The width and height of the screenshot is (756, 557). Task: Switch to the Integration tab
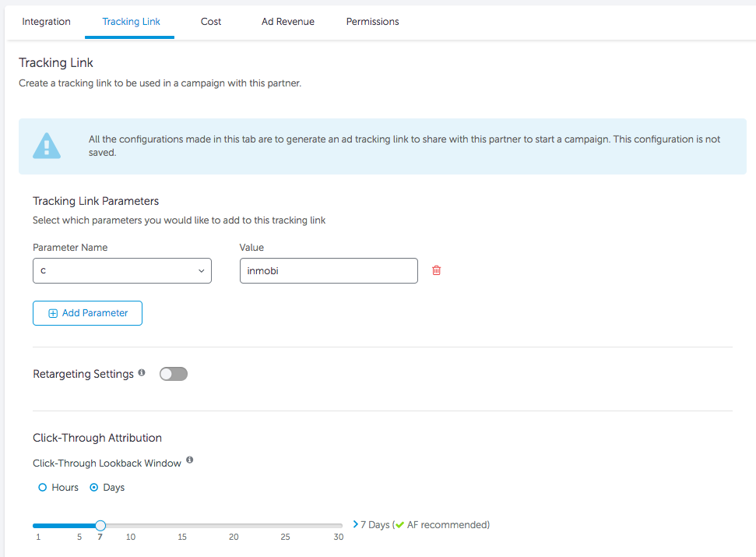pyautogui.click(x=46, y=22)
